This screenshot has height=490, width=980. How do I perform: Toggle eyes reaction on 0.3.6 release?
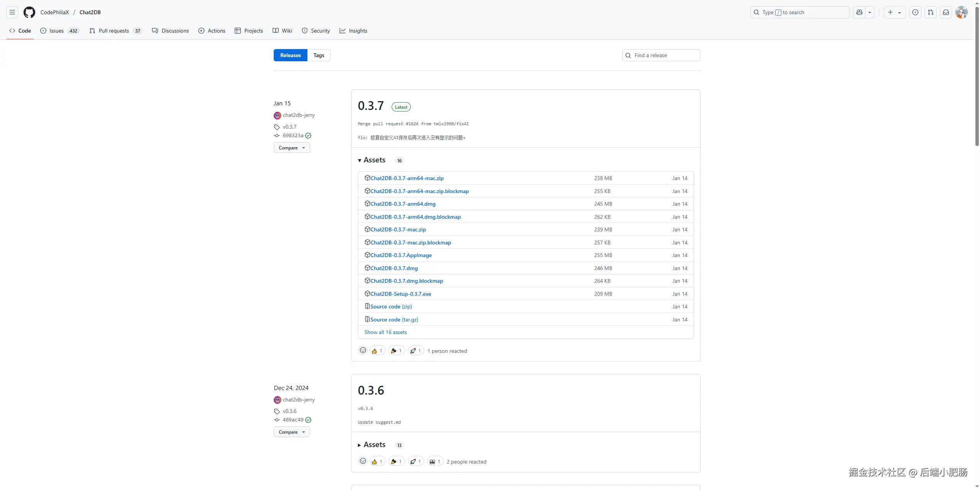point(435,462)
